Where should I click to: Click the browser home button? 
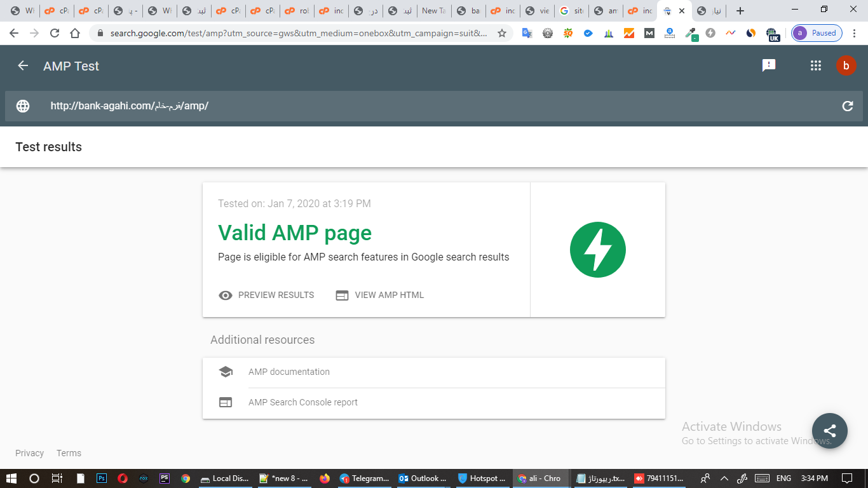coord(75,33)
